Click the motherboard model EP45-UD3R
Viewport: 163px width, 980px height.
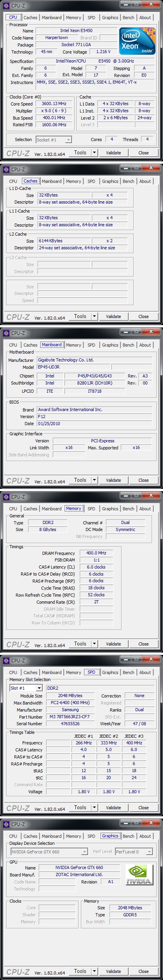(73, 367)
